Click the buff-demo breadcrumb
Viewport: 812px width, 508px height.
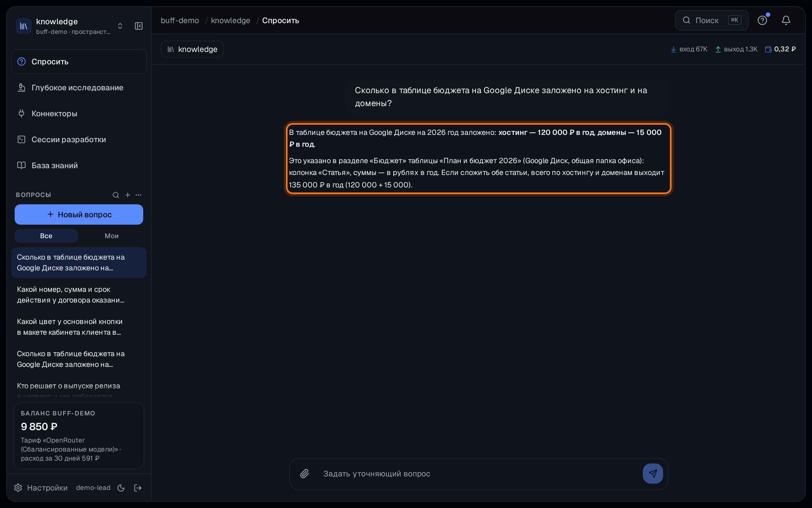coord(180,21)
